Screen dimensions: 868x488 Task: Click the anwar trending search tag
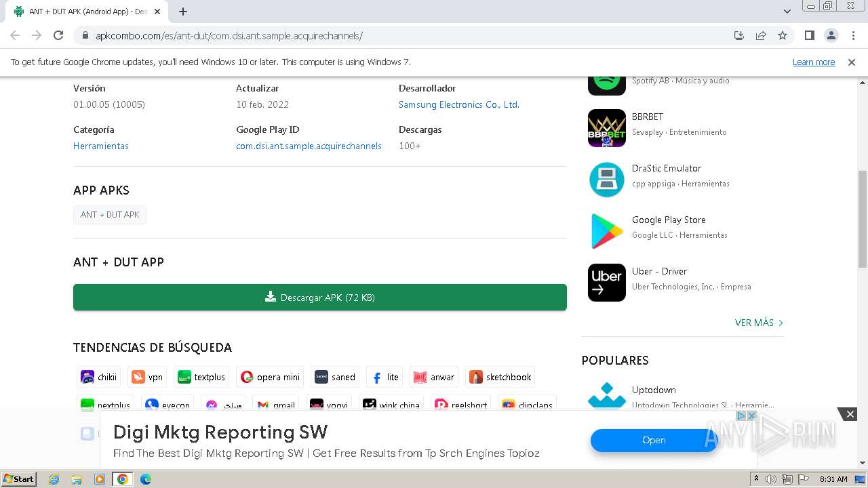(434, 377)
